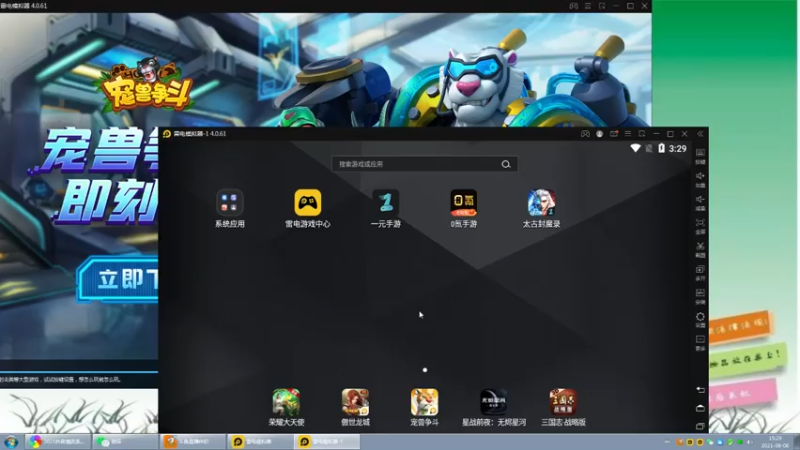
Task: Open mail notification icon in front titlebar
Action: (x=614, y=134)
